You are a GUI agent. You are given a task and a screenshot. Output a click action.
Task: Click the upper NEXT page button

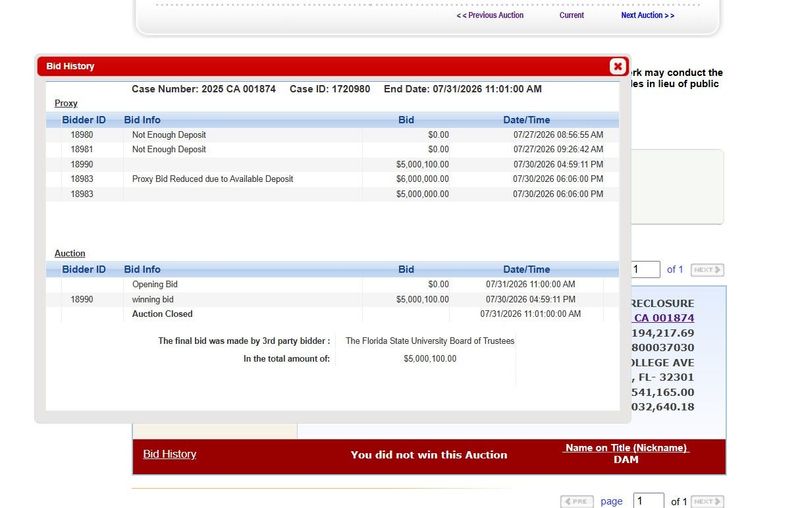(707, 269)
